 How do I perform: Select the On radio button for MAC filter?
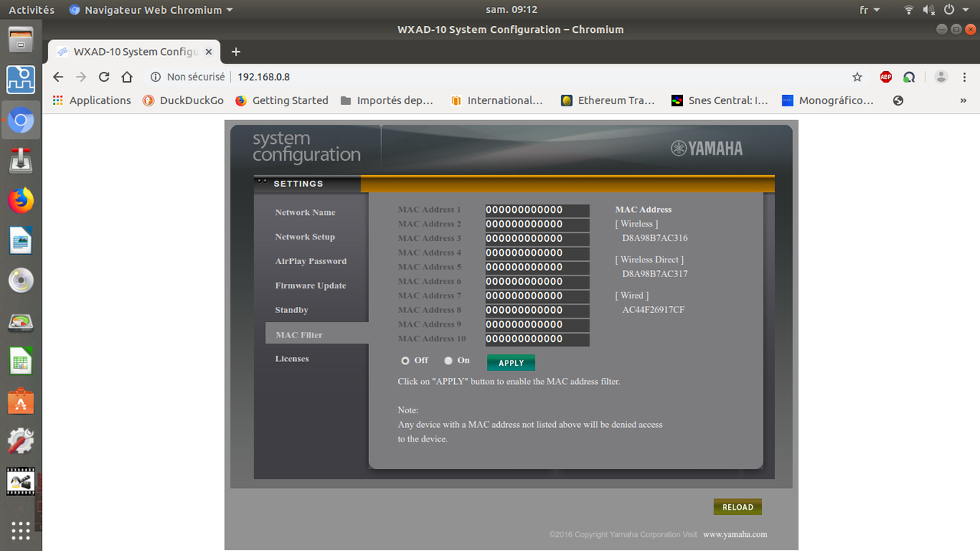click(x=448, y=360)
